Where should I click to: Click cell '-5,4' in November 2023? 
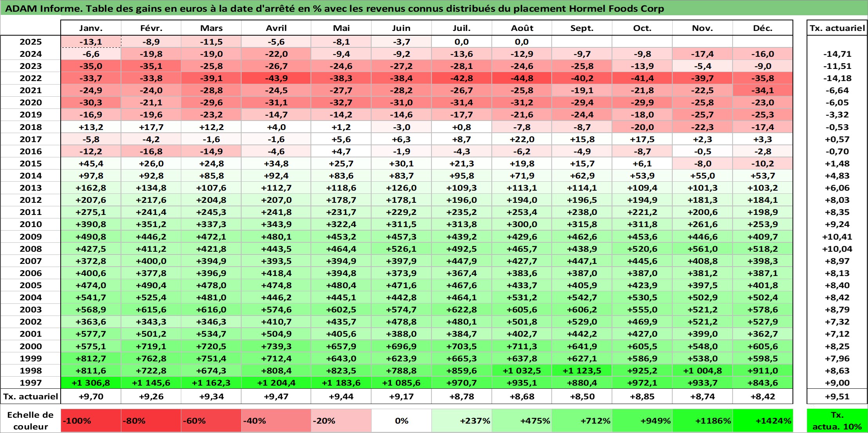click(x=702, y=66)
